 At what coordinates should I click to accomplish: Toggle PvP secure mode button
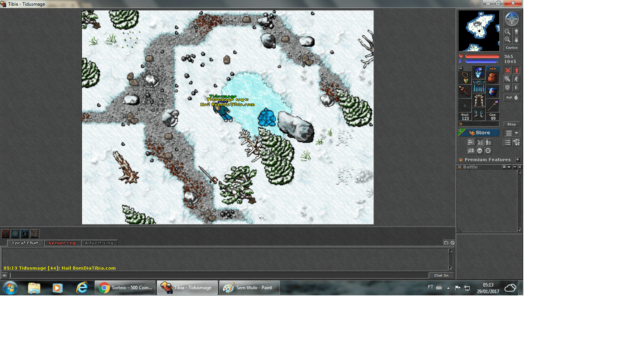512,98
